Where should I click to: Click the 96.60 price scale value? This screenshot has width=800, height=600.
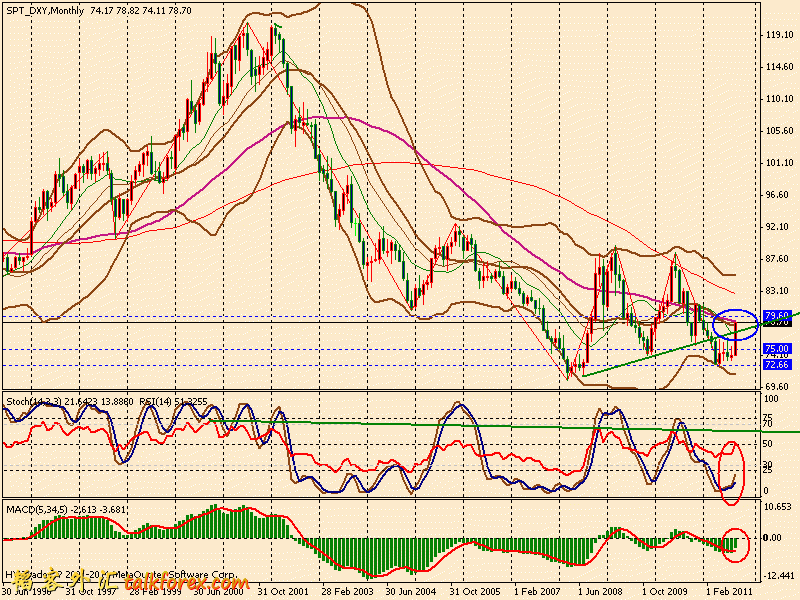click(x=779, y=195)
